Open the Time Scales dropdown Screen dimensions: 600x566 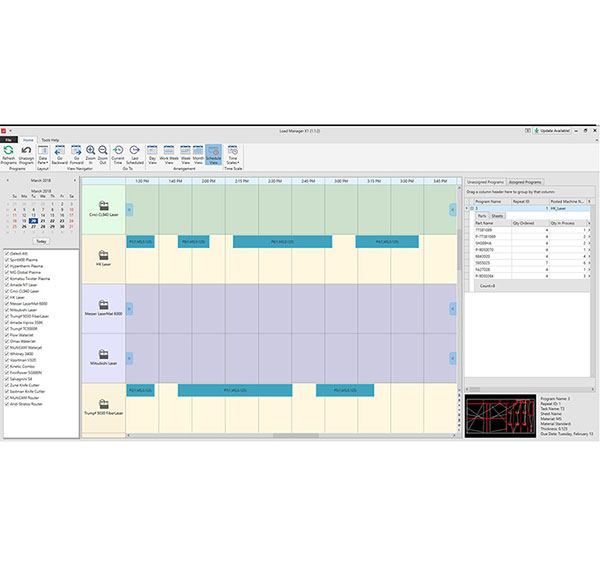click(x=233, y=155)
